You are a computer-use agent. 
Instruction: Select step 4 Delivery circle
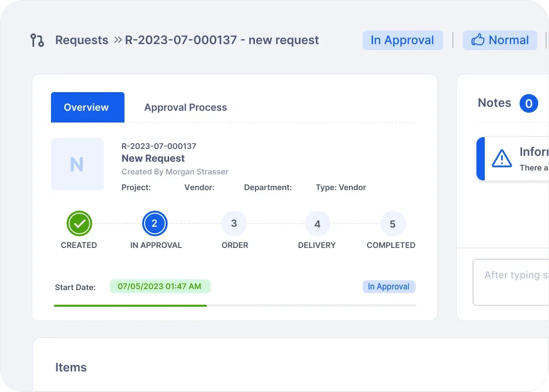tap(317, 223)
